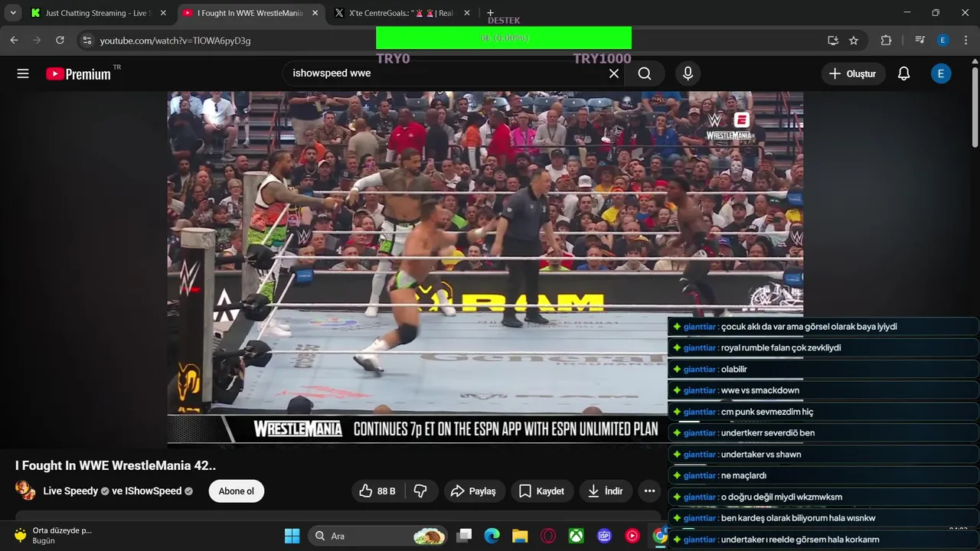Install app icon in the address bar

[x=832, y=40]
